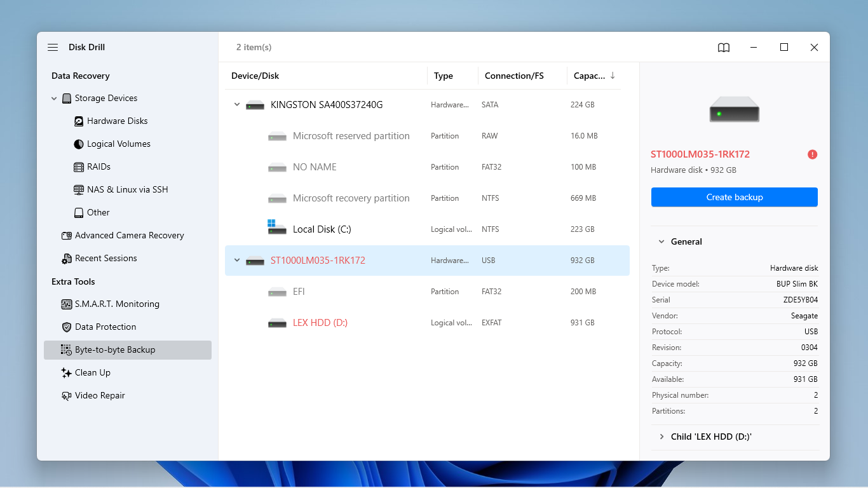Open the hamburger menu beside Disk Drill
This screenshot has height=488, width=868.
(x=53, y=48)
